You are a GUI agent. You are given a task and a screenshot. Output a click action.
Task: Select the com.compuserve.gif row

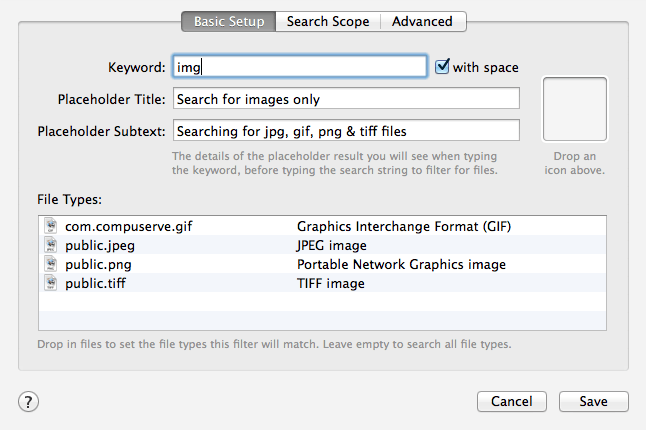(322, 226)
